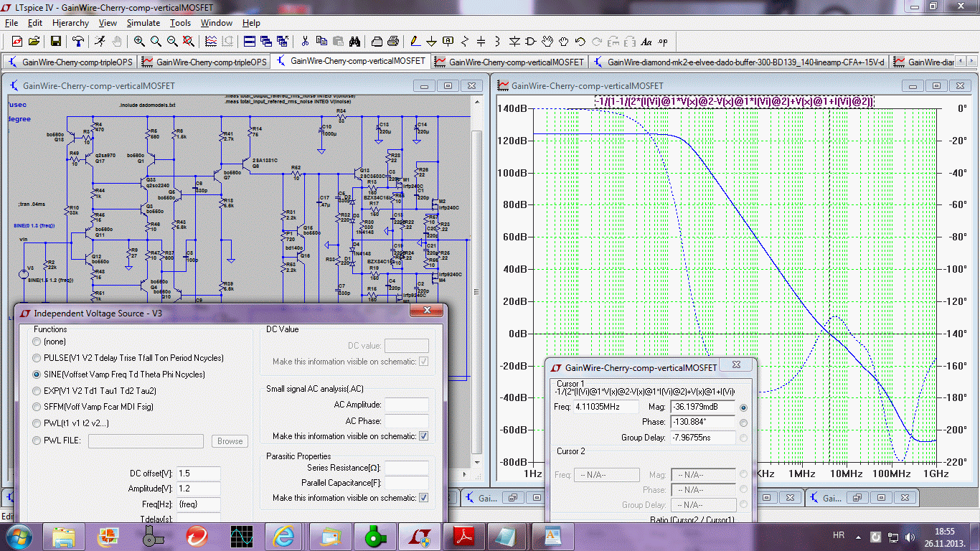Click the SPICE directive .op icon

click(663, 41)
